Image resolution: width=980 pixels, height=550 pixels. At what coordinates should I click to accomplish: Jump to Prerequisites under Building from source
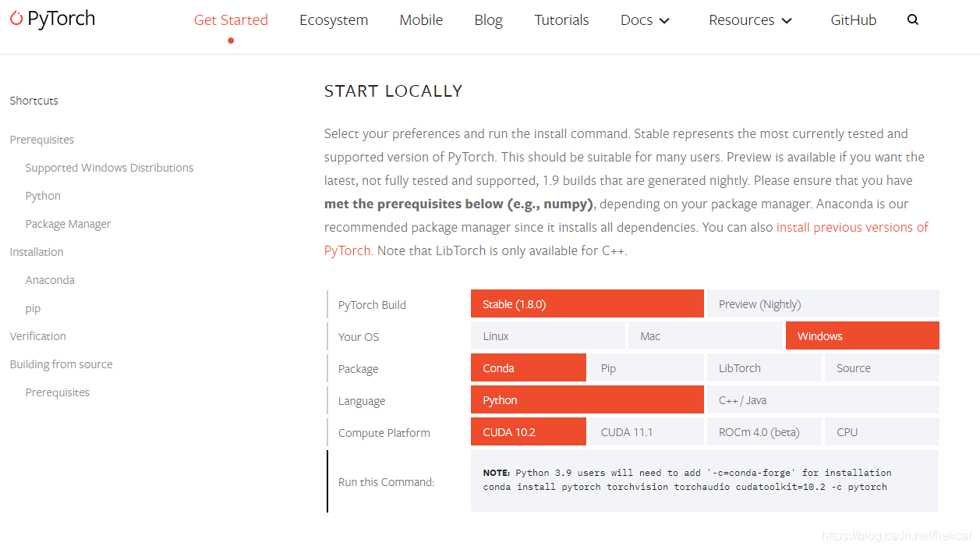(58, 392)
